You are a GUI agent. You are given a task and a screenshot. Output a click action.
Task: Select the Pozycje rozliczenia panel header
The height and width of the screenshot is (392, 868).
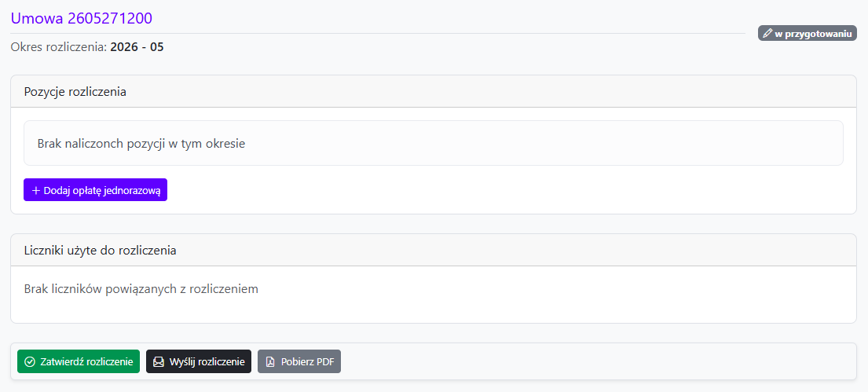point(434,91)
